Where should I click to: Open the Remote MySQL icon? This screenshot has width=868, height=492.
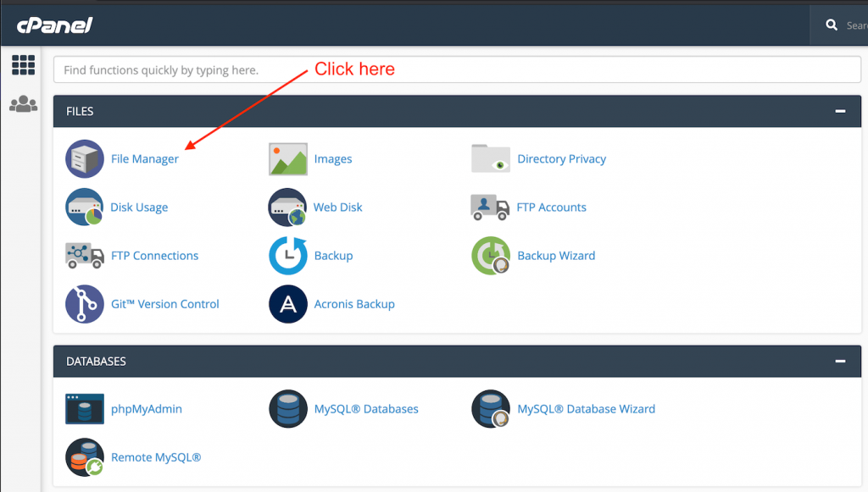click(x=85, y=457)
